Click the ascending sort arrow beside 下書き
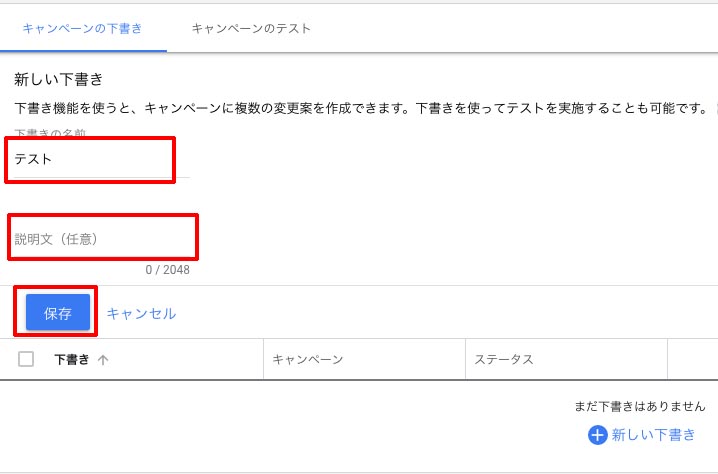The height and width of the screenshot is (474, 718). coord(103,360)
